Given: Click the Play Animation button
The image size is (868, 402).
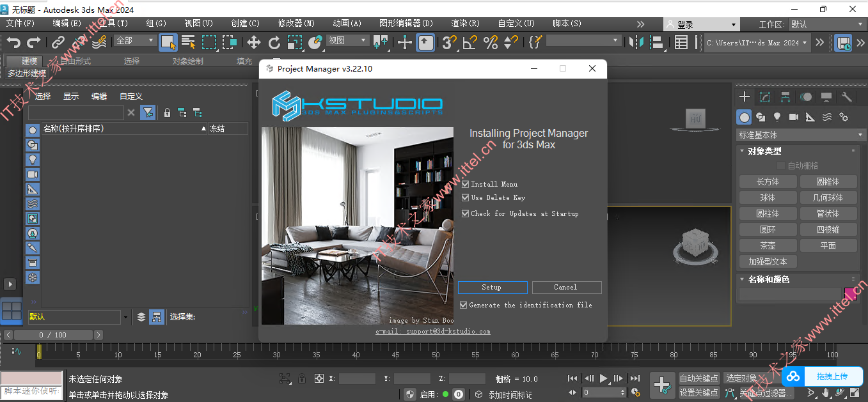Looking at the screenshot, I should 603,379.
